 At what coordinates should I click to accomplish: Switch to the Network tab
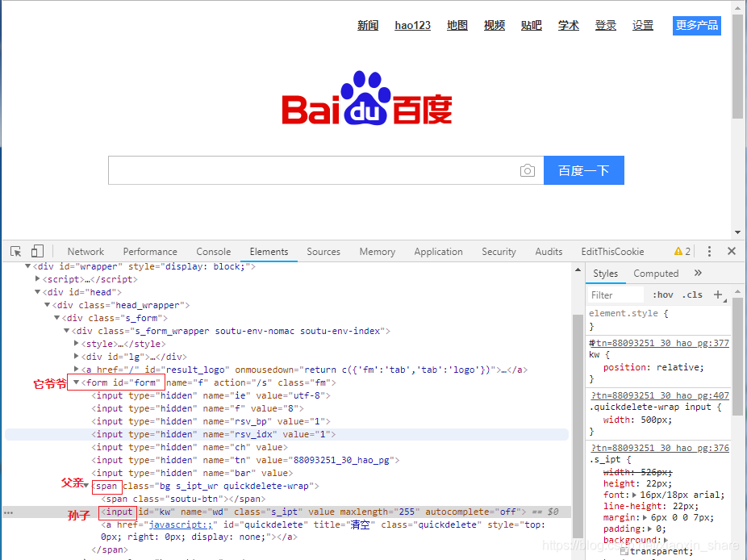(86, 252)
